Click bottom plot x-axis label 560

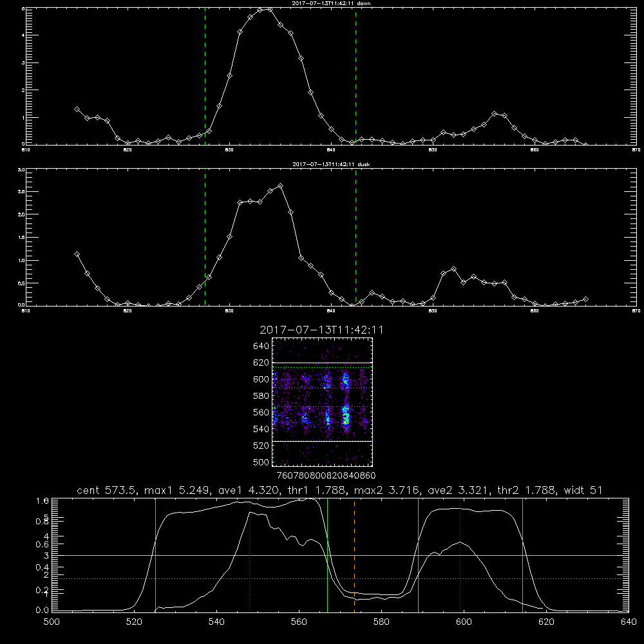click(299, 622)
